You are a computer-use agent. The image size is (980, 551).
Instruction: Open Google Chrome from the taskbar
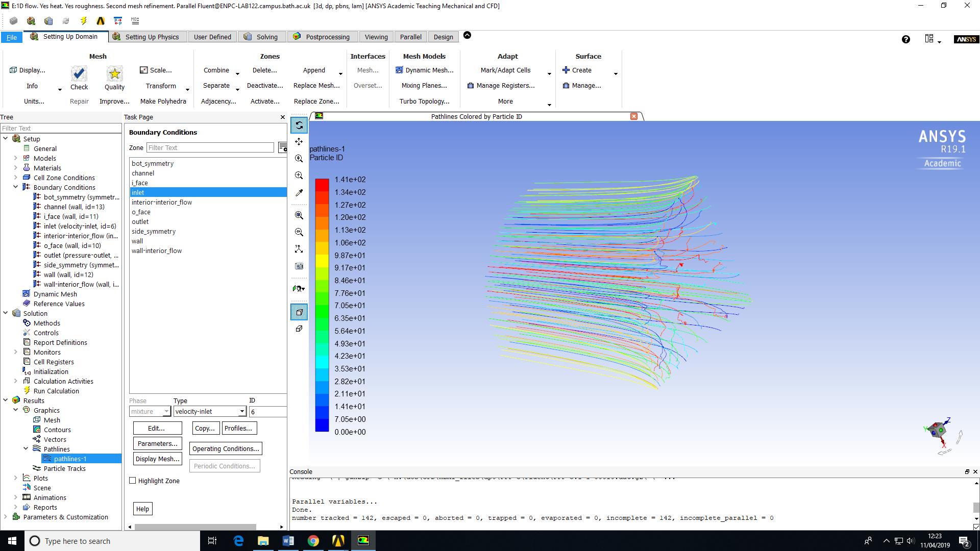click(x=313, y=541)
